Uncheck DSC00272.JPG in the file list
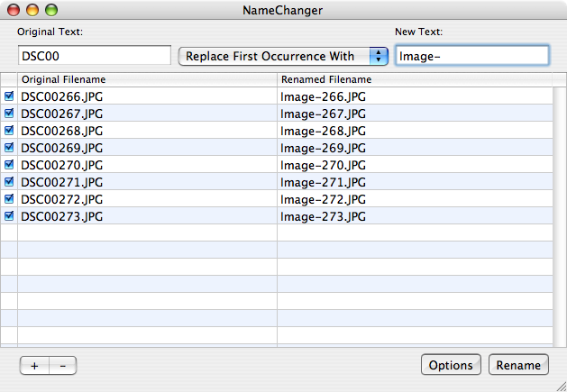 coord(9,199)
